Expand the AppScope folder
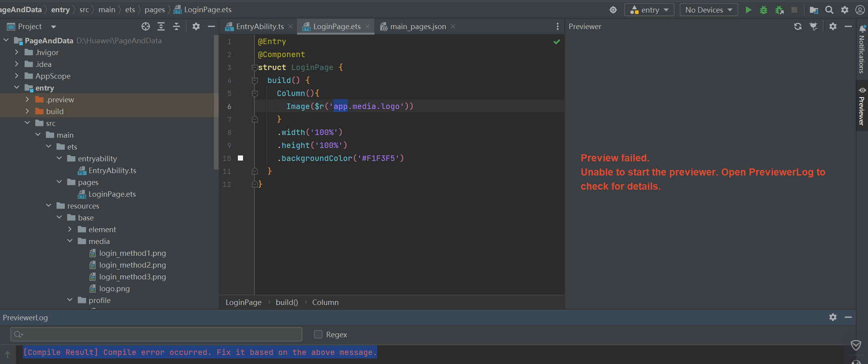The image size is (868, 364). point(17,76)
